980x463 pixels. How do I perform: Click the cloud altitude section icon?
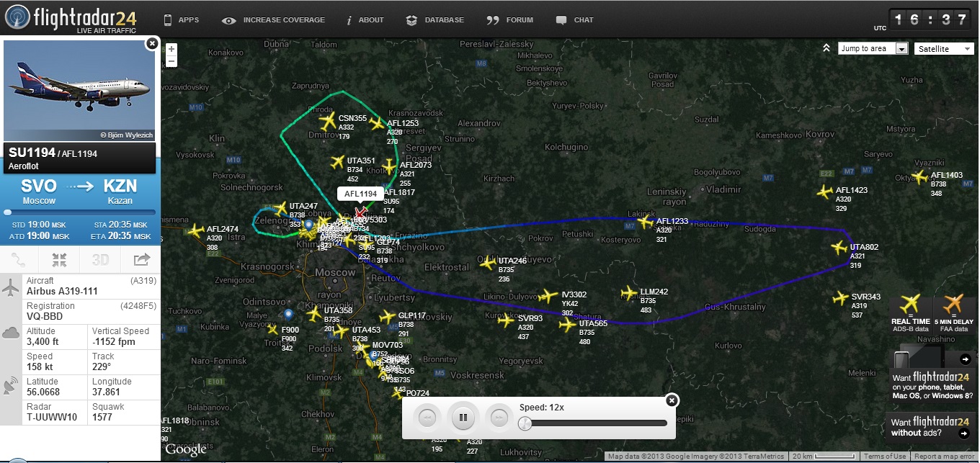tap(11, 333)
